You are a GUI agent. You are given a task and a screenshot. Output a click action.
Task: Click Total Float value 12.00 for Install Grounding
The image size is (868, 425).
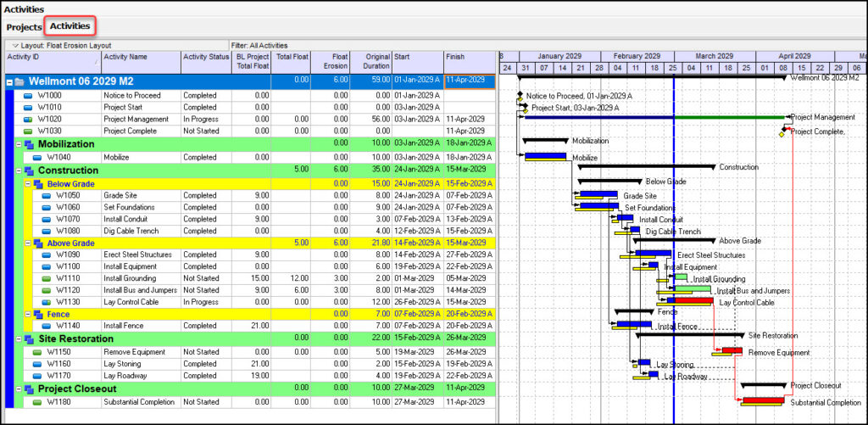[x=291, y=279]
